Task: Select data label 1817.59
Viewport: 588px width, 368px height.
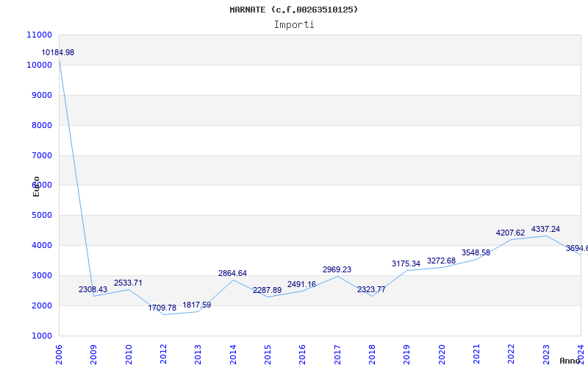Action: pyautogui.click(x=197, y=305)
